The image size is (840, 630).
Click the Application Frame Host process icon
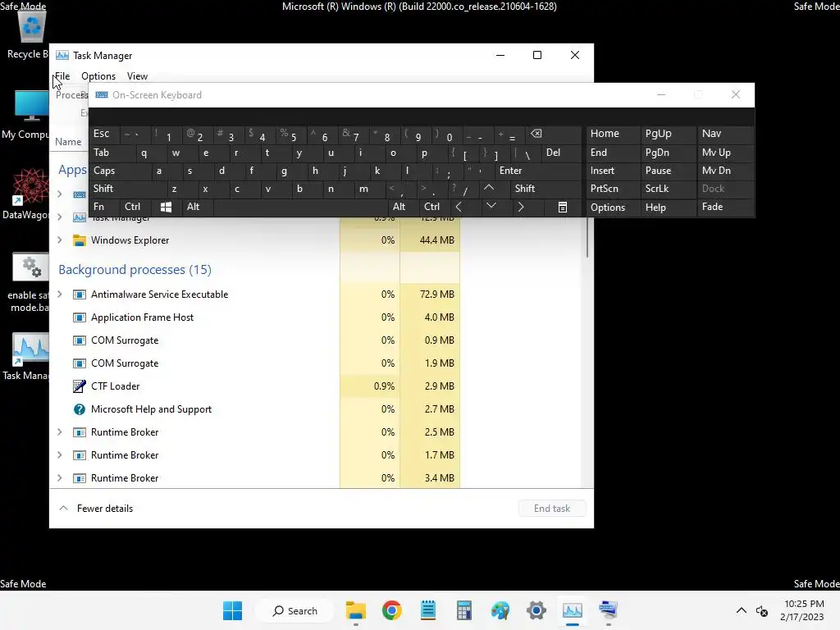pos(80,317)
